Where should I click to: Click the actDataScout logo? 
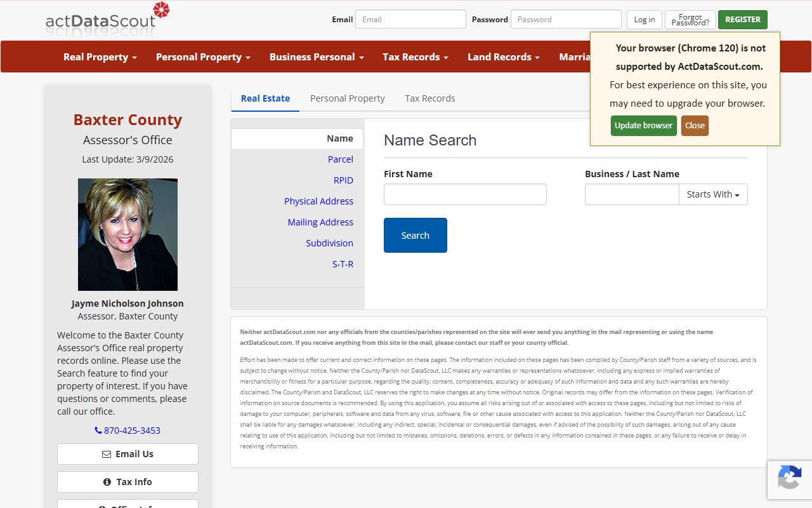[x=108, y=18]
